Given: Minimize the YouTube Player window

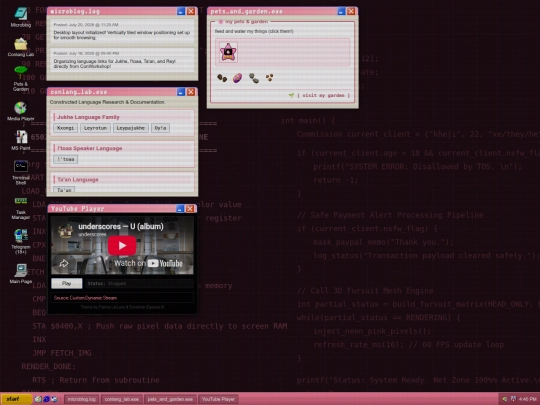Looking at the screenshot, I should 180,209.
